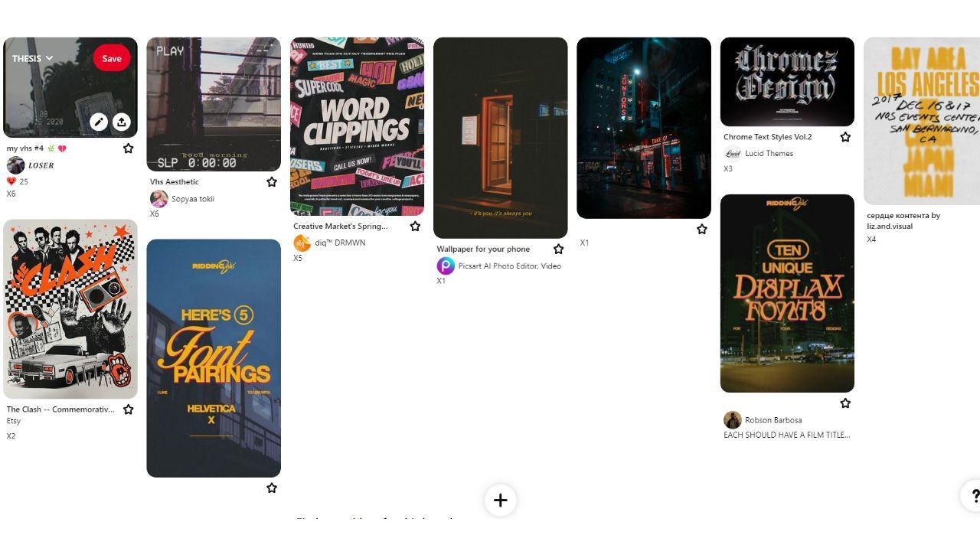Star the neon city street pin

click(702, 230)
